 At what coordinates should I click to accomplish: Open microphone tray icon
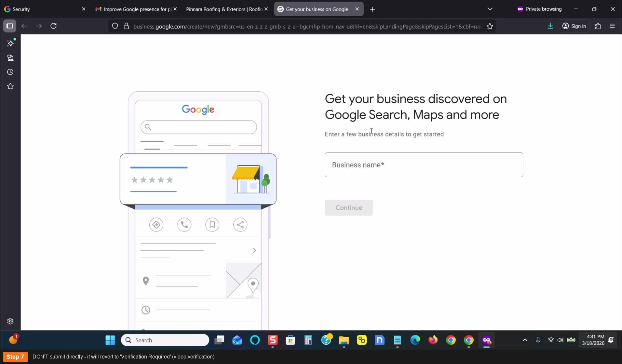pyautogui.click(x=538, y=340)
